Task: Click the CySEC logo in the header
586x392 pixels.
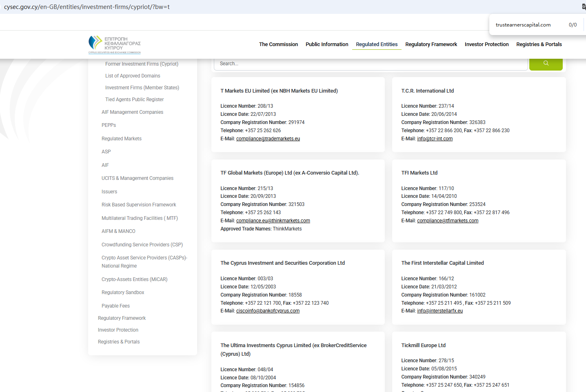Action: [x=115, y=44]
